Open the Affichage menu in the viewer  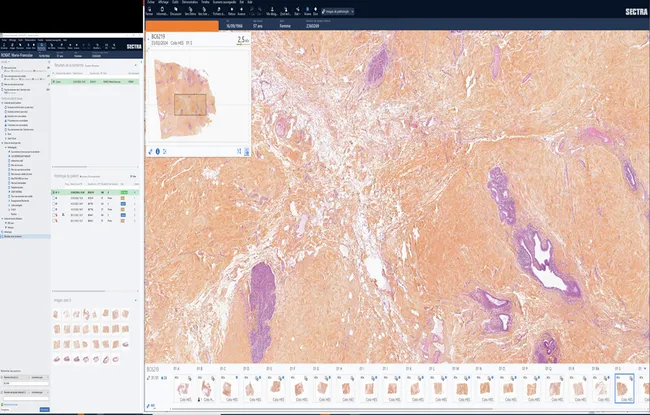click(x=163, y=2)
